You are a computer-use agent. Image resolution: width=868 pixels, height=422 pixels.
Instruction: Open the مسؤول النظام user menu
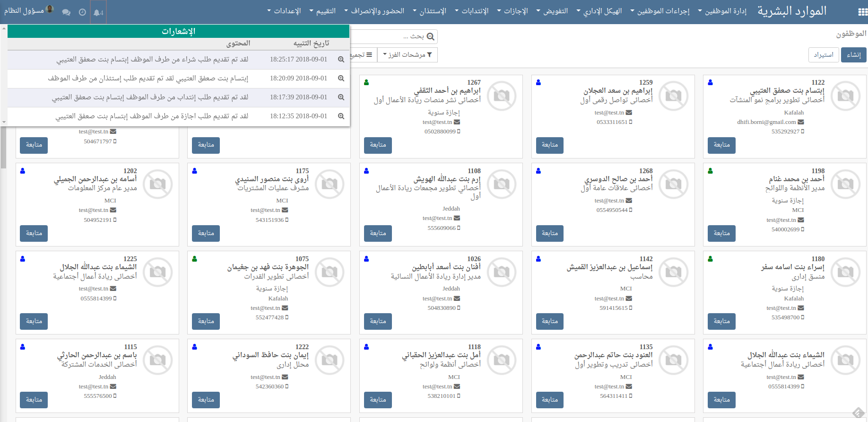coord(28,10)
